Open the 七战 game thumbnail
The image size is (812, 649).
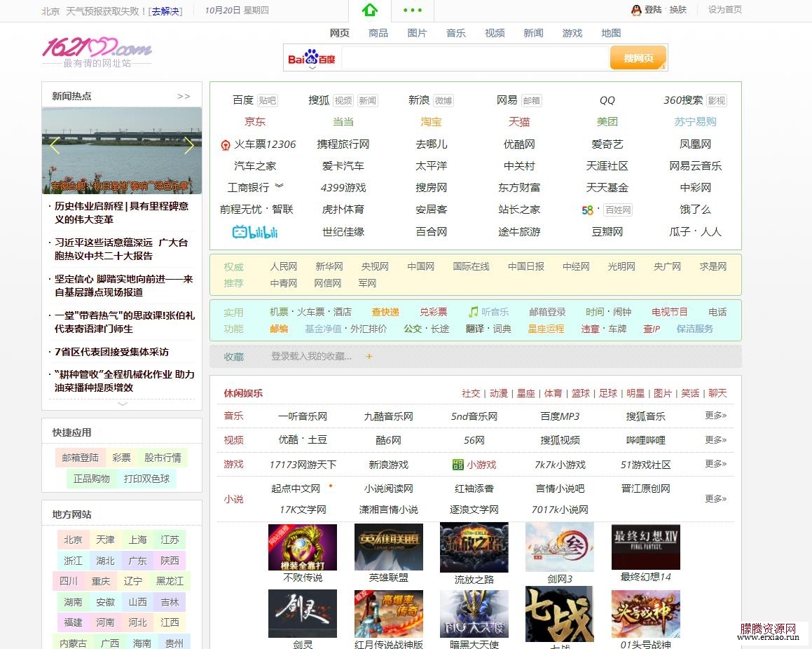point(559,614)
